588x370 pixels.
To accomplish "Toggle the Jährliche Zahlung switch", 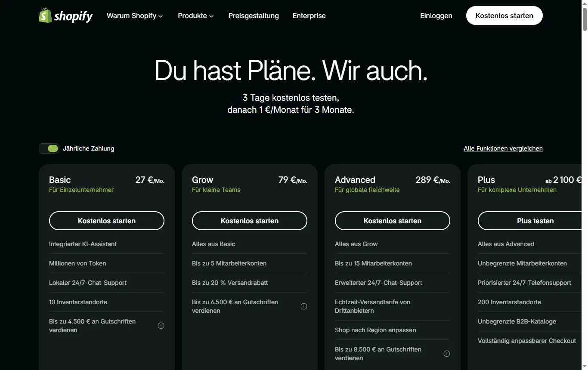I will (x=49, y=148).
